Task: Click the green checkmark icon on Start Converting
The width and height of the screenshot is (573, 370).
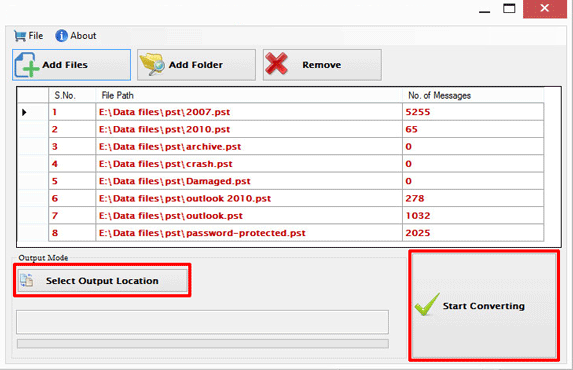Action: click(427, 304)
